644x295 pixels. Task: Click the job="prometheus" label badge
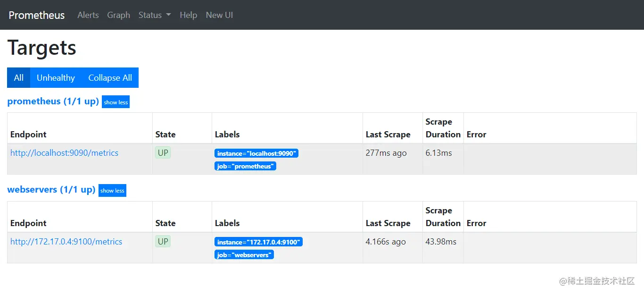[245, 166]
